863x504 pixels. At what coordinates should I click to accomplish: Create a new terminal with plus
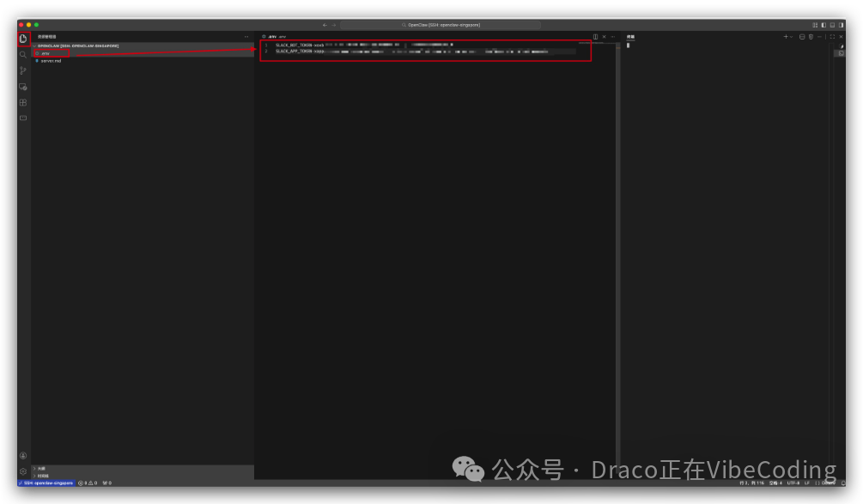pyautogui.click(x=786, y=37)
